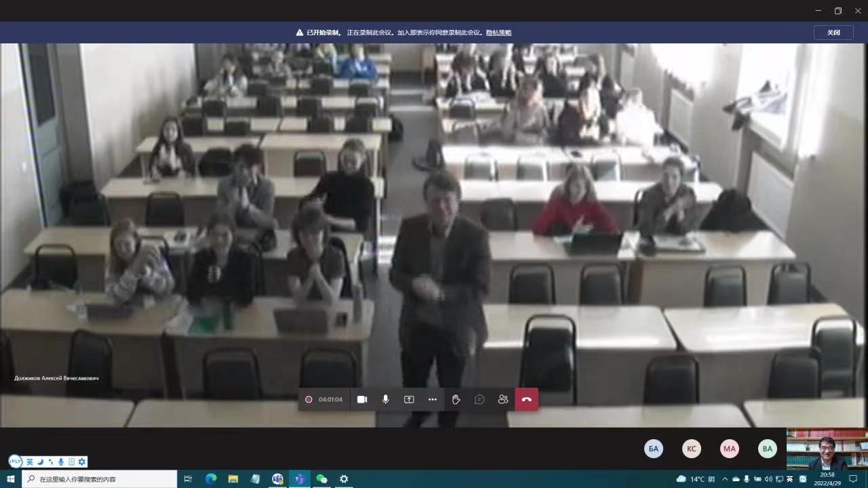Select the БА participant avatar
Screen dimensions: 868x488
point(654,449)
